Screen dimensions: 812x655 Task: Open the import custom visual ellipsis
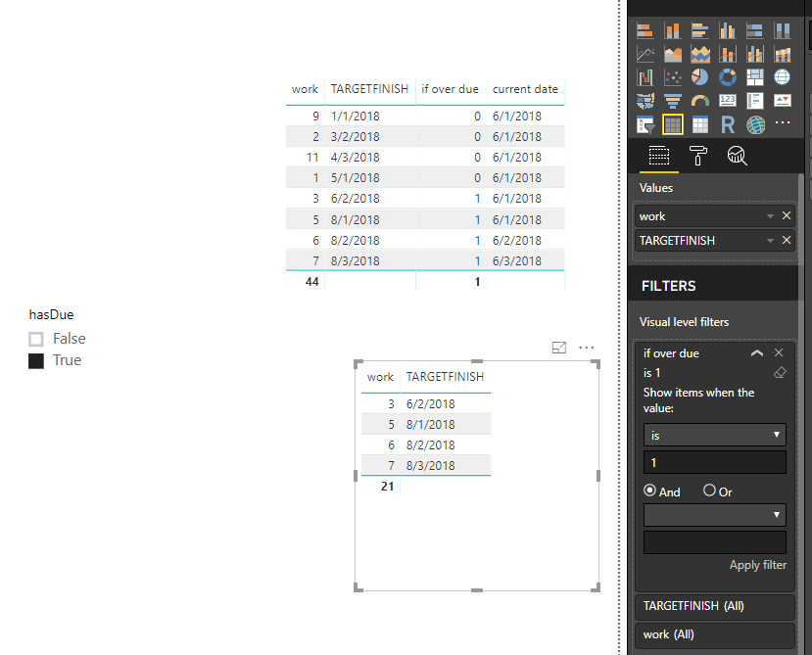[782, 123]
